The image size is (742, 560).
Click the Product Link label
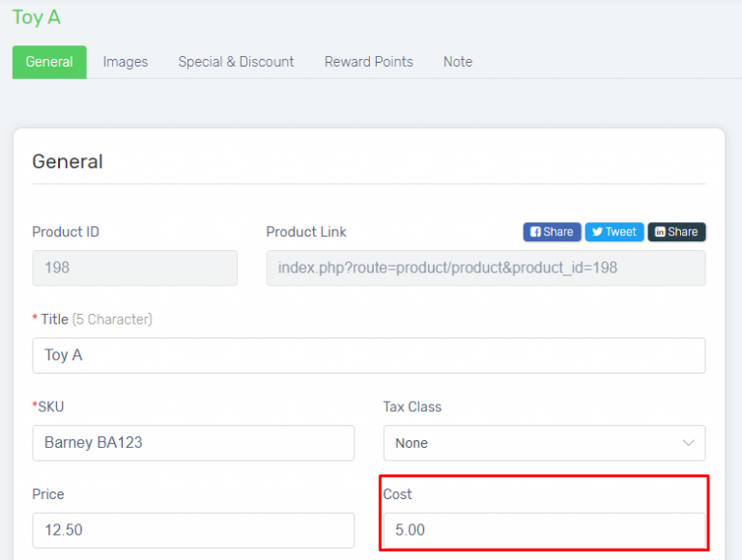(x=306, y=232)
